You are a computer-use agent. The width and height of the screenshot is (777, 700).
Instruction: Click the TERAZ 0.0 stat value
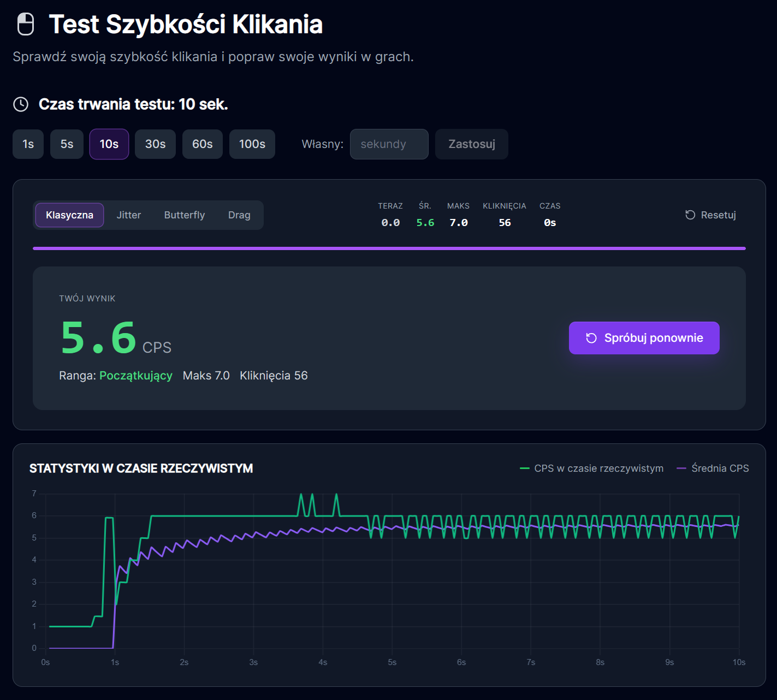tap(390, 223)
